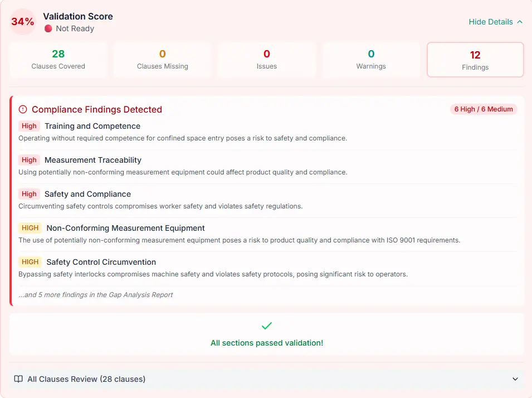
Task: Click the 6 High / 6 Medium badge
Action: click(484, 109)
